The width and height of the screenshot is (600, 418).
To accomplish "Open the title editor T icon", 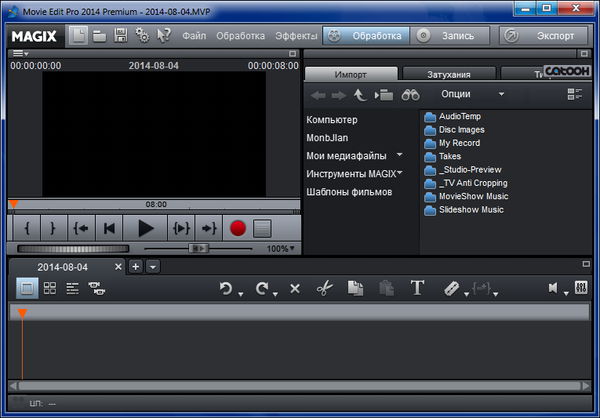I will 418,288.
